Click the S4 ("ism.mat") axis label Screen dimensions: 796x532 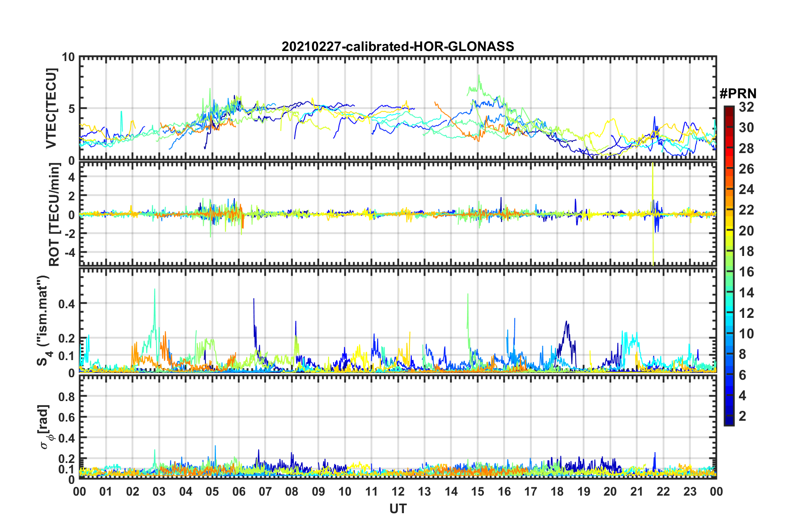(x=44, y=320)
